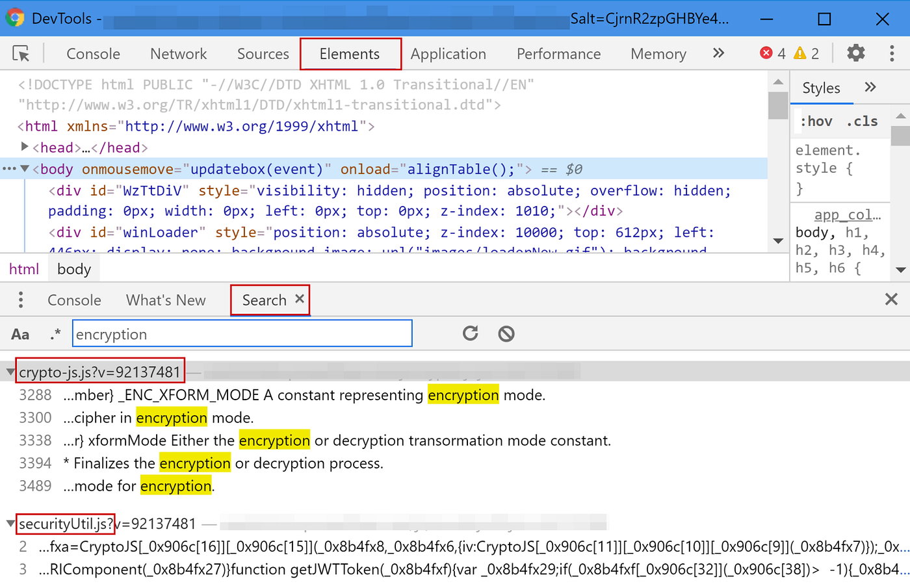The width and height of the screenshot is (910, 588).
Task: Open hidden panels via the overflow chevron
Action: pyautogui.click(x=718, y=54)
